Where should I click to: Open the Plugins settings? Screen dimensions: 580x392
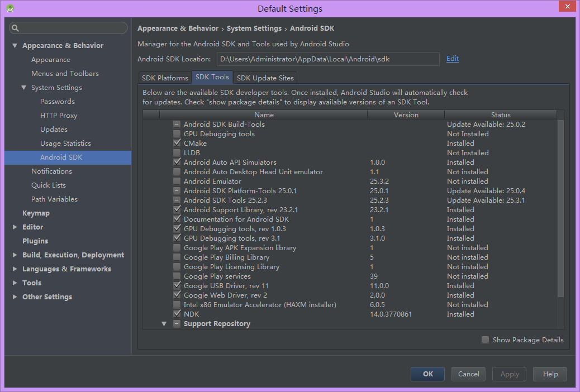35,241
